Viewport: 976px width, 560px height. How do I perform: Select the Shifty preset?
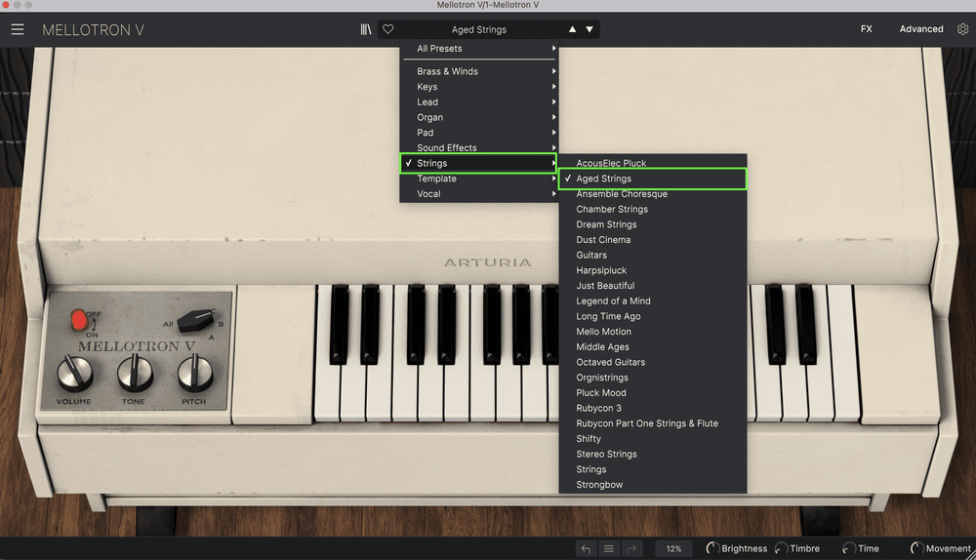point(652,439)
